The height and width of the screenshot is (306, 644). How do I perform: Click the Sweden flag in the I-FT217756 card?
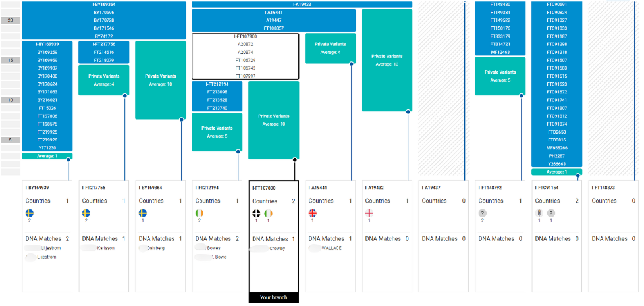pyautogui.click(x=86, y=213)
